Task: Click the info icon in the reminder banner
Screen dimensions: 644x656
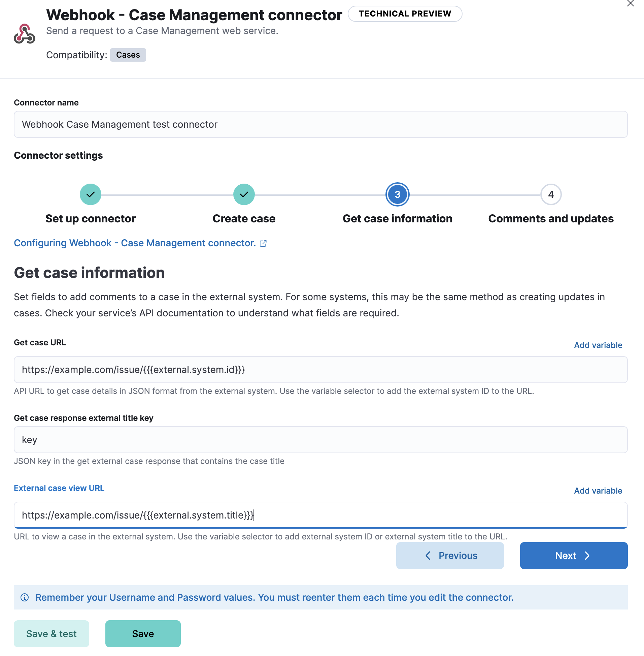Action: pos(25,597)
